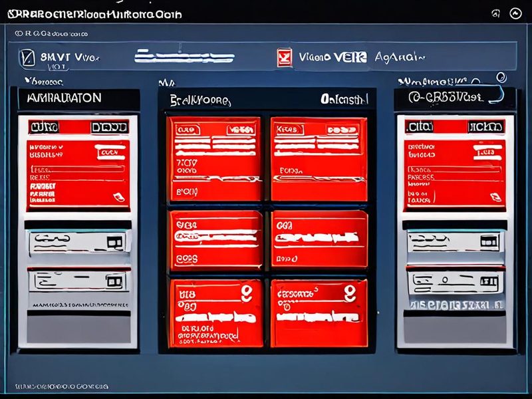532x399 pixels.
Task: Open the middle-left red card in the center grid
Action: 216,240
